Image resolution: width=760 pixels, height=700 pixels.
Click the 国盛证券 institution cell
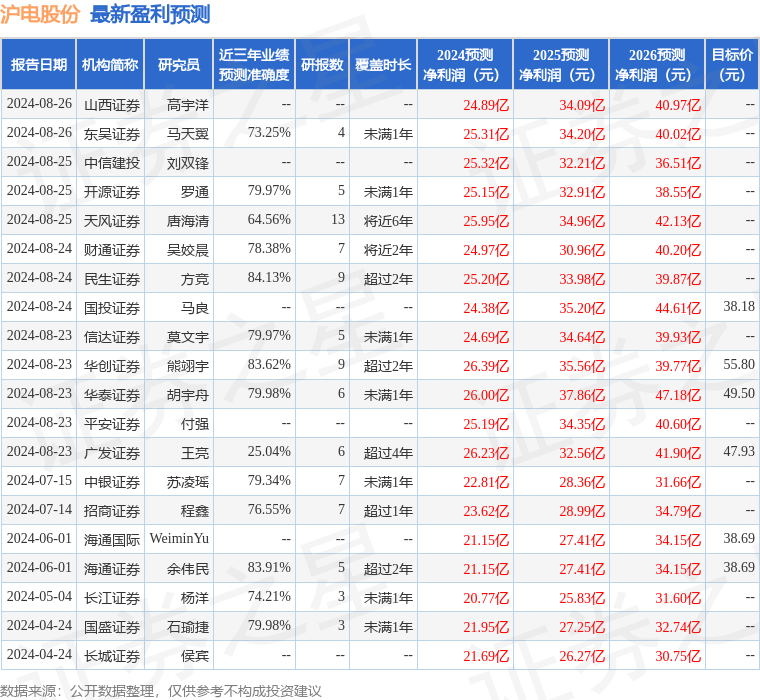(112, 627)
